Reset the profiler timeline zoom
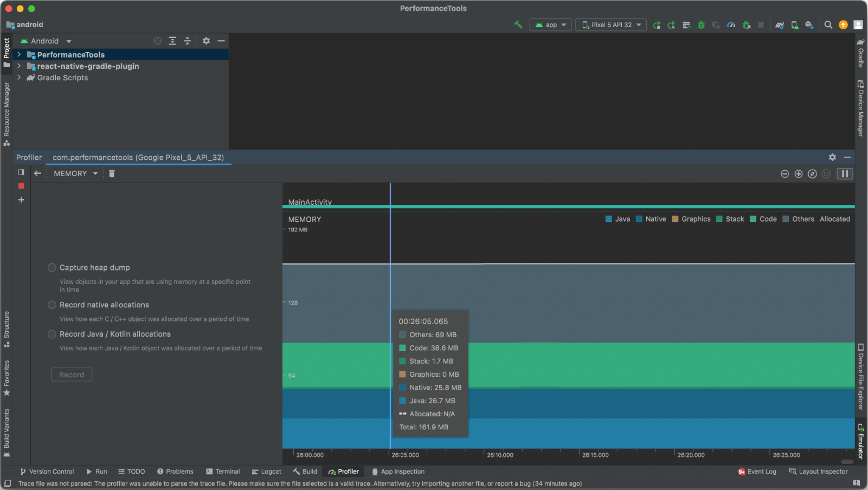 (x=812, y=173)
